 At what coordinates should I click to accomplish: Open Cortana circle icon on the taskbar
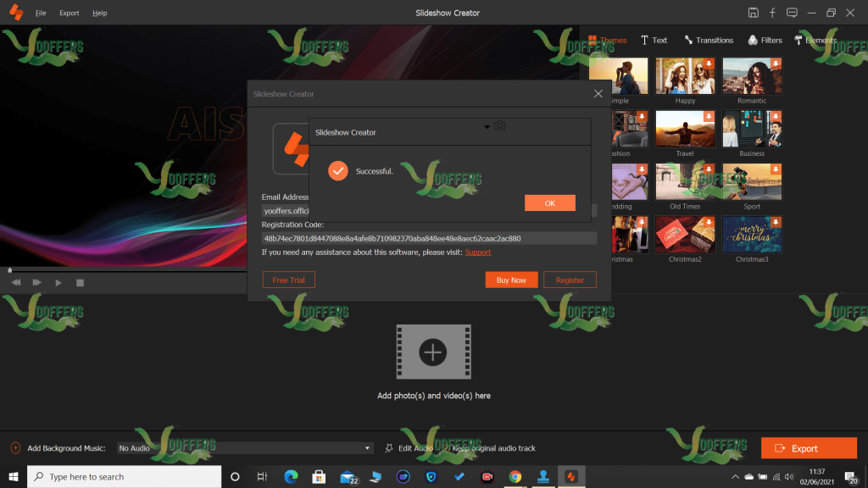point(235,476)
